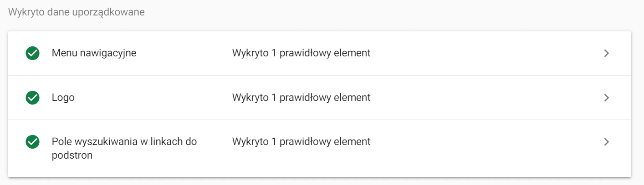The image size is (644, 185).
Task: Click 'Wykryto 1 prawidłowy element' in Logo row
Action: 301,98
